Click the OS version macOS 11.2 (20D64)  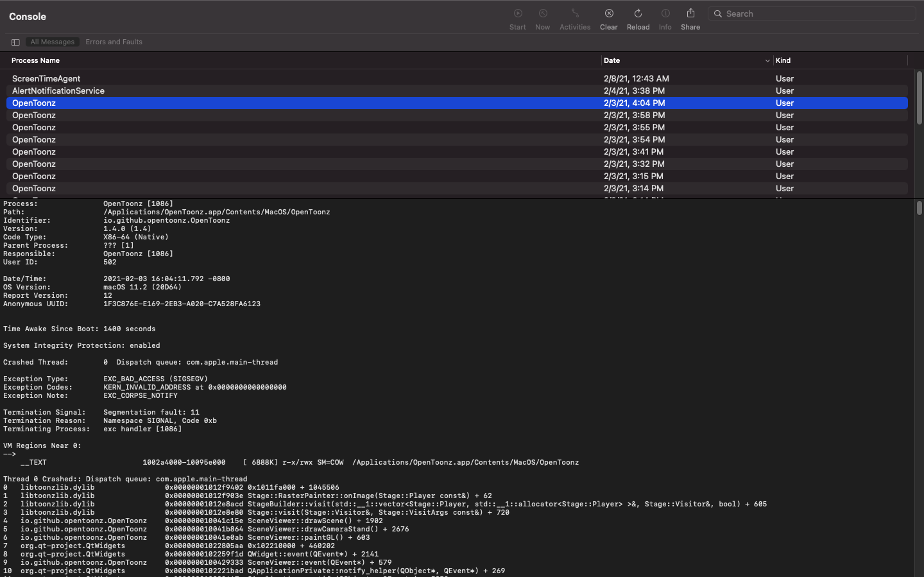coord(142,288)
